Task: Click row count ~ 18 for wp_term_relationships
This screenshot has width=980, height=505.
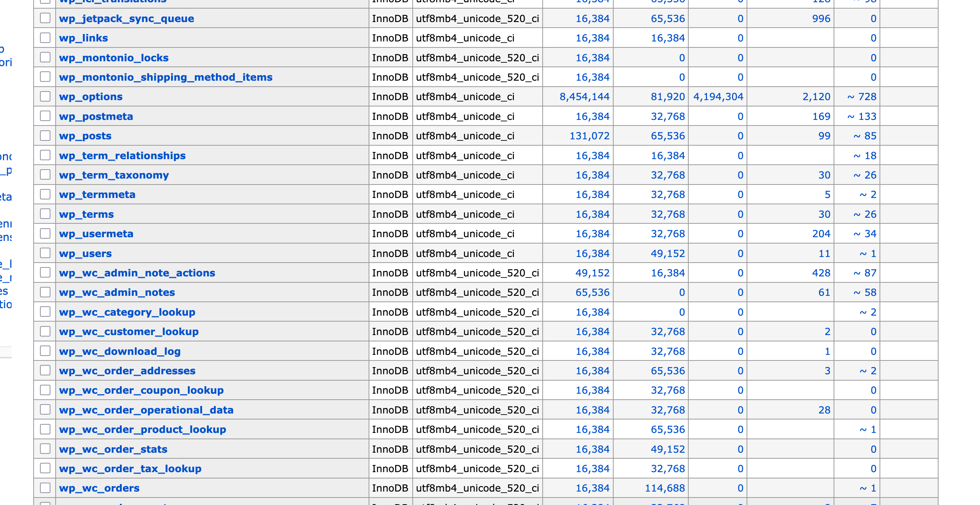Action: coord(864,156)
